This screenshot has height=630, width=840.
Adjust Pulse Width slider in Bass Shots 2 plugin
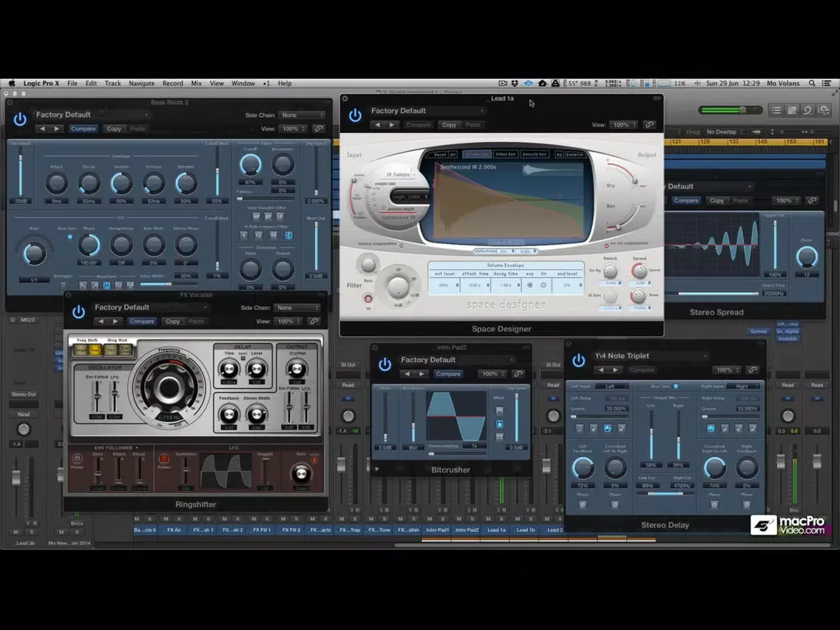point(168,284)
